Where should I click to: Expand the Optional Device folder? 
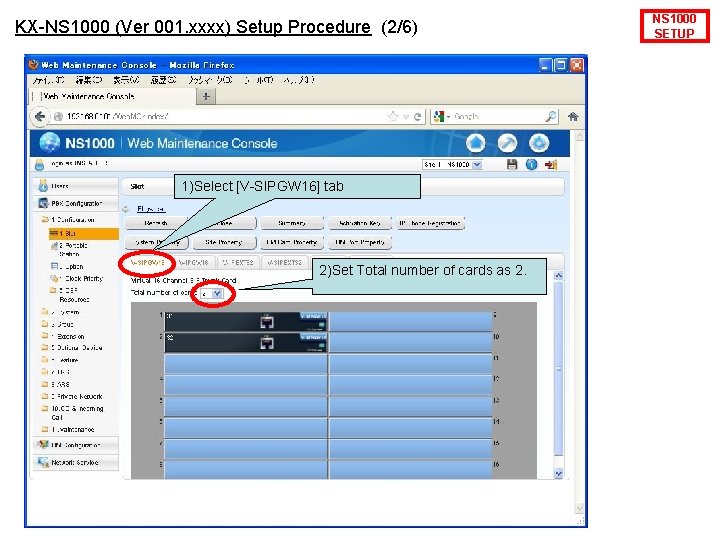72,348
